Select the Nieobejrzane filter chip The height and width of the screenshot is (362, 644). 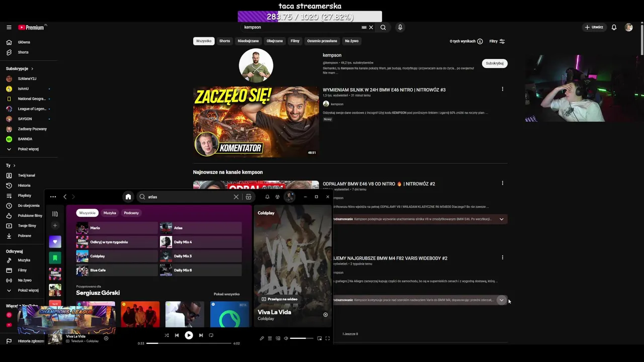pos(248,41)
